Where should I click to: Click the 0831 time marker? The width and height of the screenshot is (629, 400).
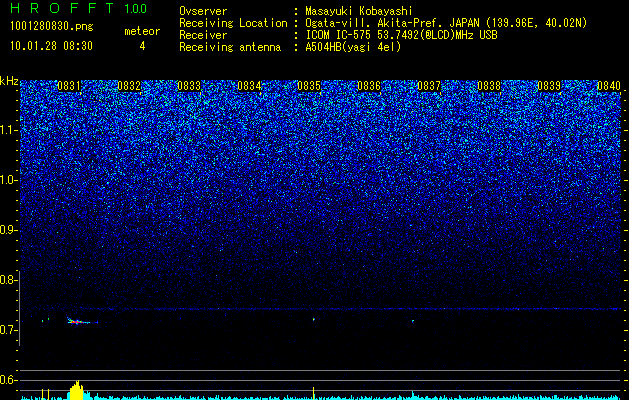[69, 86]
